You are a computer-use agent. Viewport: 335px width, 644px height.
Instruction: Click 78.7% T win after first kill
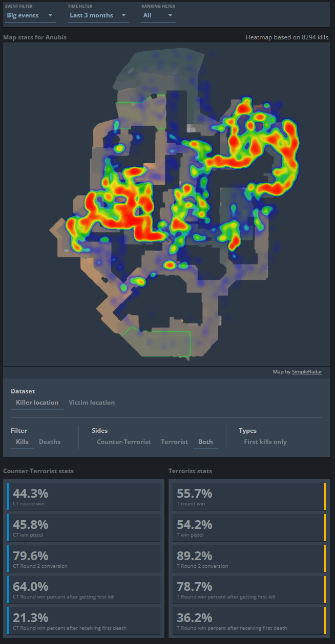click(249, 590)
